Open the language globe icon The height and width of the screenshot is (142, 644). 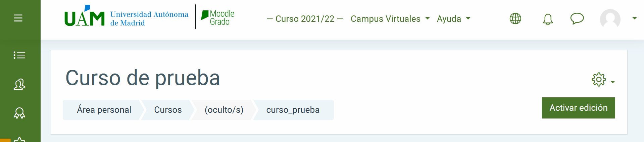point(515,18)
